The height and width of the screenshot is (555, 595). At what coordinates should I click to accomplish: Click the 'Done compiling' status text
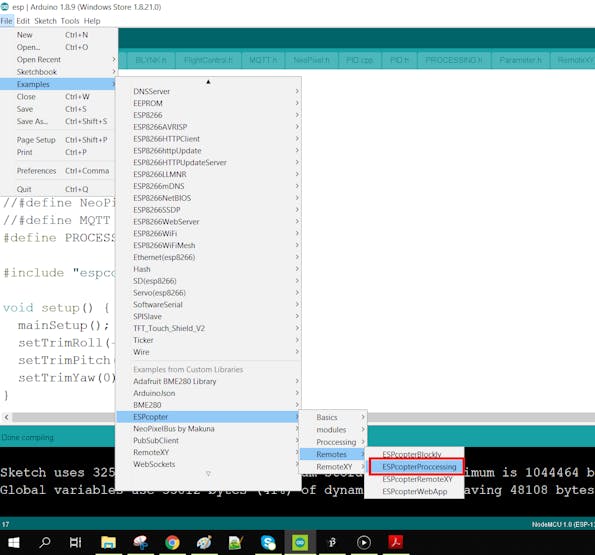point(27,437)
